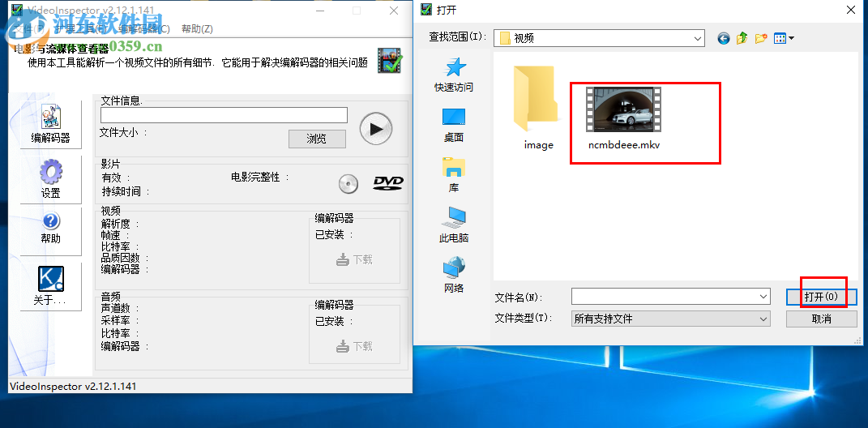Select 桌面 in the places bar
Viewport: 868px width, 428px height.
tap(454, 125)
